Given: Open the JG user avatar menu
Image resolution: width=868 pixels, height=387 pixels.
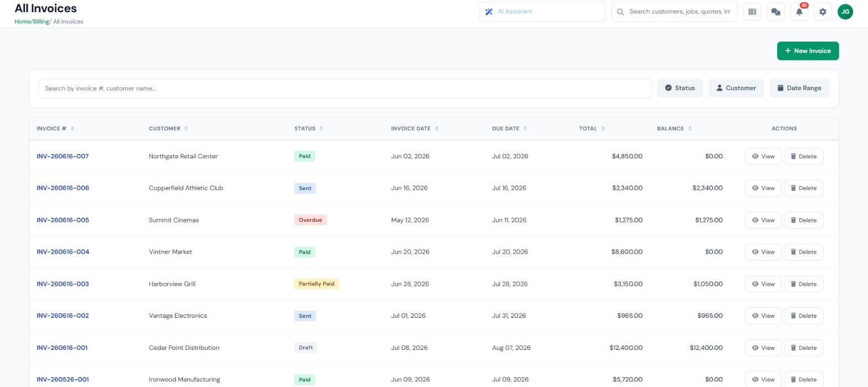Looking at the screenshot, I should pos(845,12).
